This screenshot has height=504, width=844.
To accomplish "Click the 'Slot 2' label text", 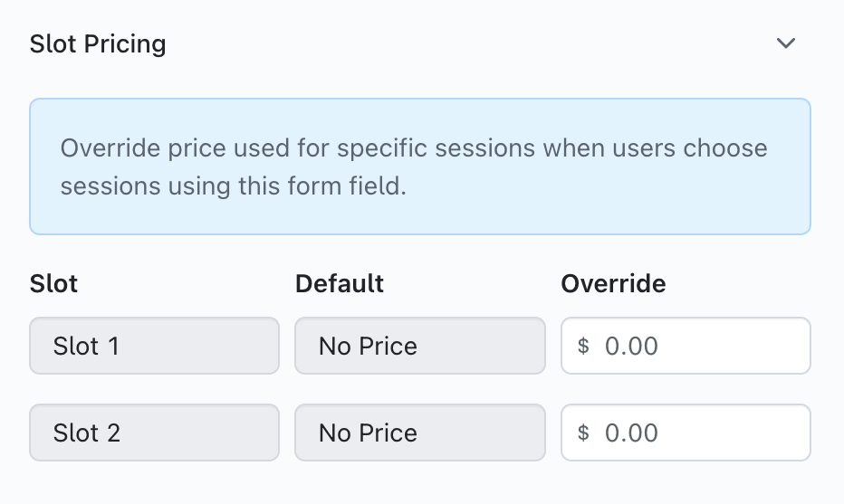I will coord(86,433).
